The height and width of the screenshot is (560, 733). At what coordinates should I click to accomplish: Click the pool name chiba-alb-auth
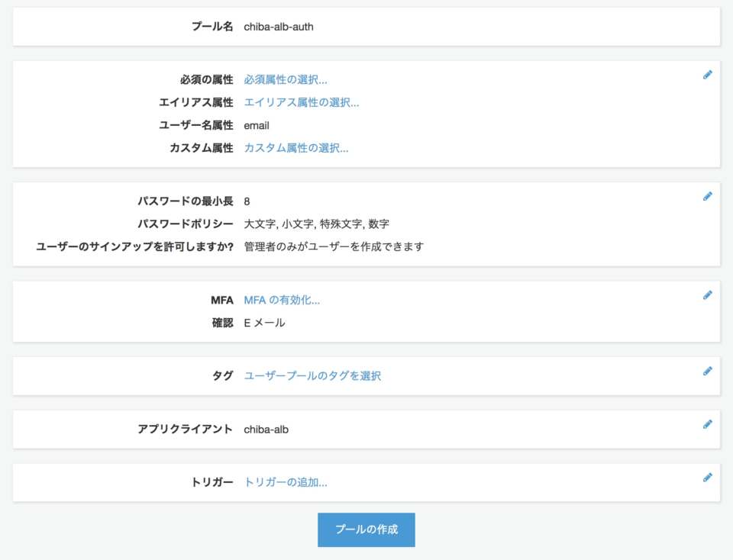point(279,27)
